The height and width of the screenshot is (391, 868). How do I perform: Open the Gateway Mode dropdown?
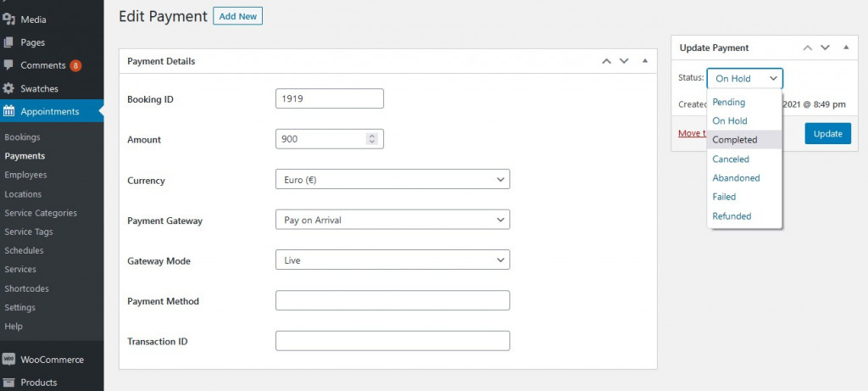click(392, 260)
